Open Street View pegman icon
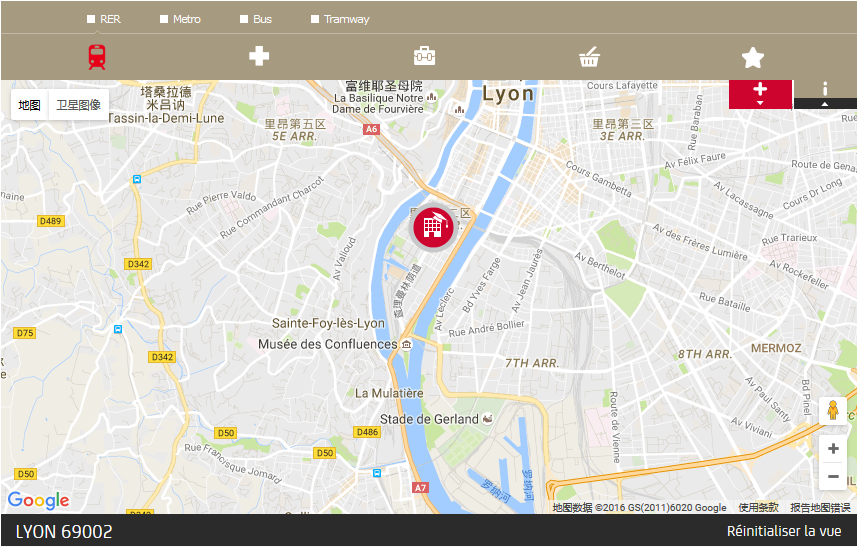This screenshot has height=547, width=859. click(833, 410)
